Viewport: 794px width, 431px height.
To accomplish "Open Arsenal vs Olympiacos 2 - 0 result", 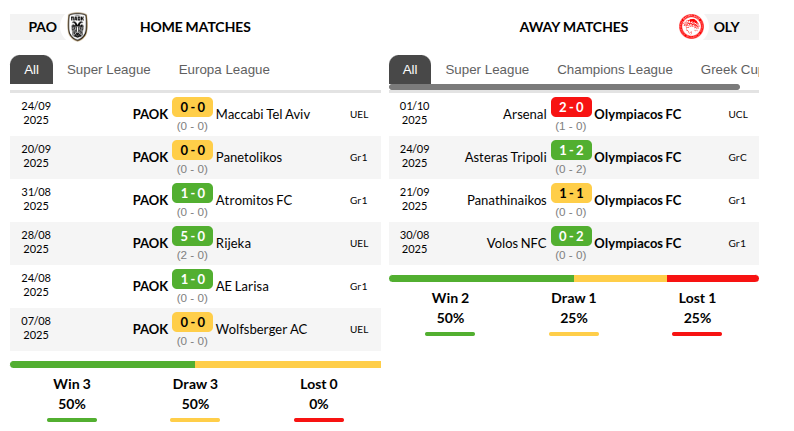I will 571,107.
